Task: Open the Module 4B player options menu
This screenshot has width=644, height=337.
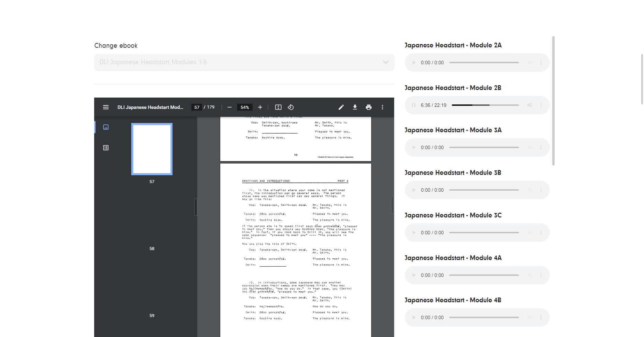Action: coord(541,317)
